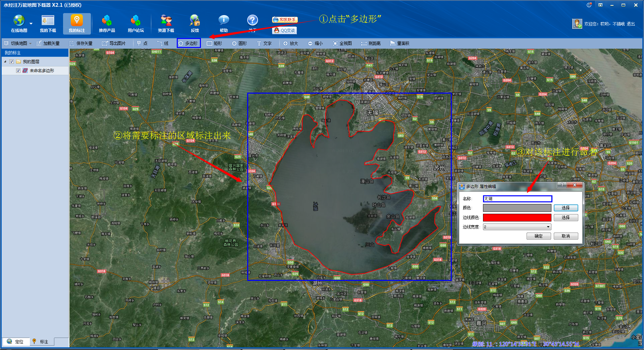Select the 点 point marker tool
The image size is (644, 350).
tap(142, 43)
